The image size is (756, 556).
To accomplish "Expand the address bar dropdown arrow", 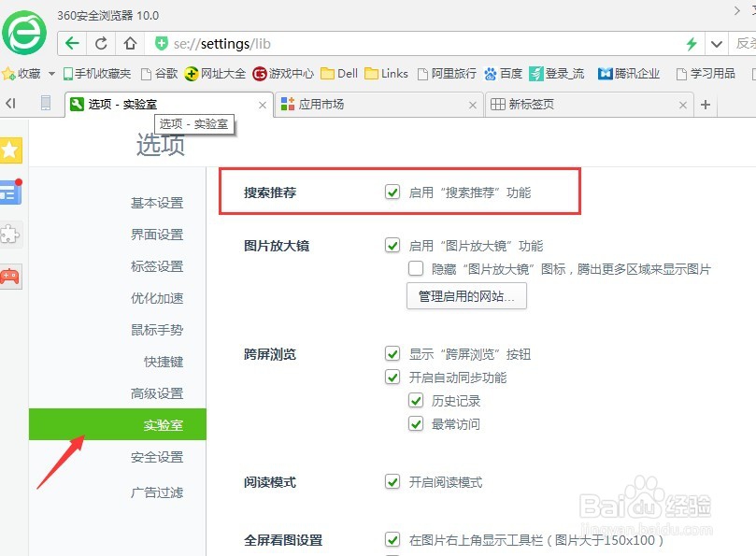I will click(x=717, y=44).
